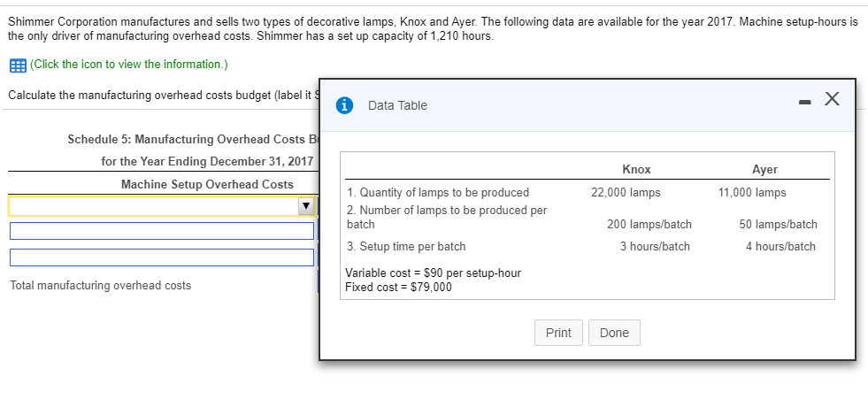The width and height of the screenshot is (868, 415).
Task: Open the dropdown arrow under Machine Setup Overhead Costs
Action: pyautogui.click(x=305, y=206)
